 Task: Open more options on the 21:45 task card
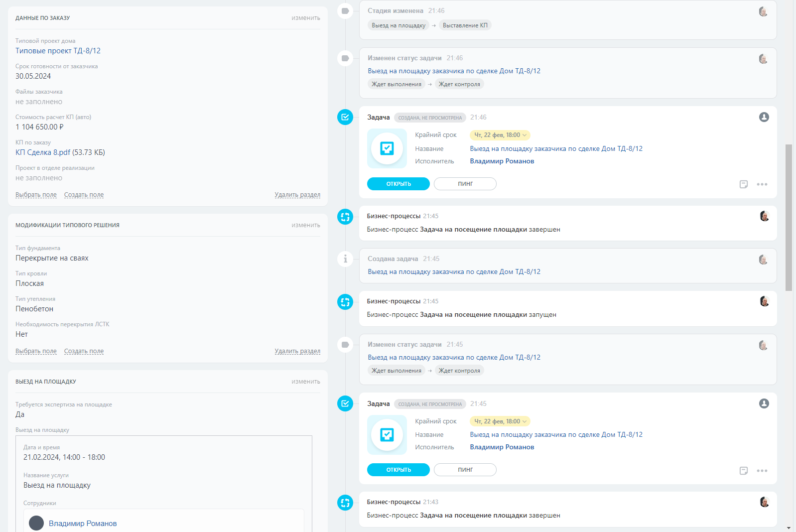click(762, 471)
